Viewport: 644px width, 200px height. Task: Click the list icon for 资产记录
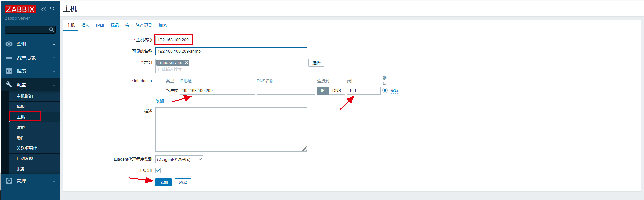9,58
